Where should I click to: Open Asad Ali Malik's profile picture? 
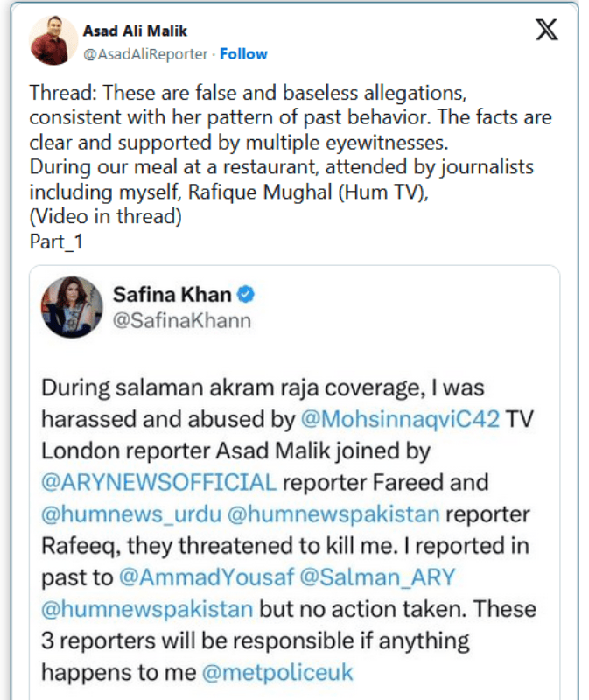(x=53, y=40)
